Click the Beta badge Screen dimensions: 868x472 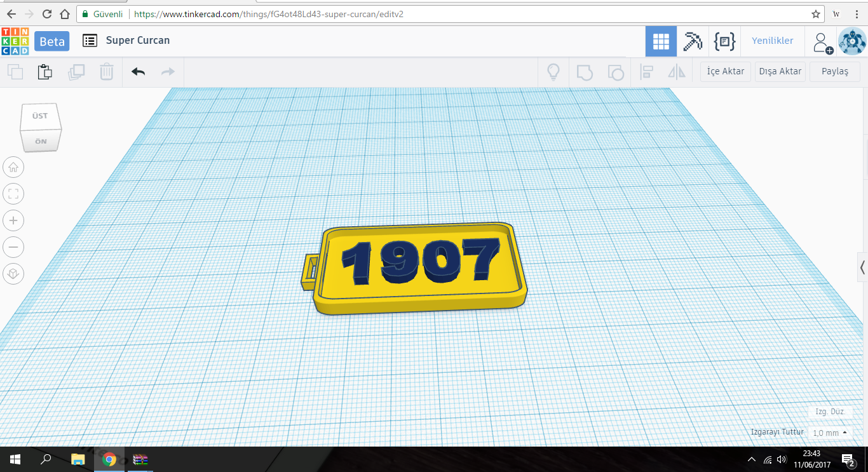tap(52, 41)
